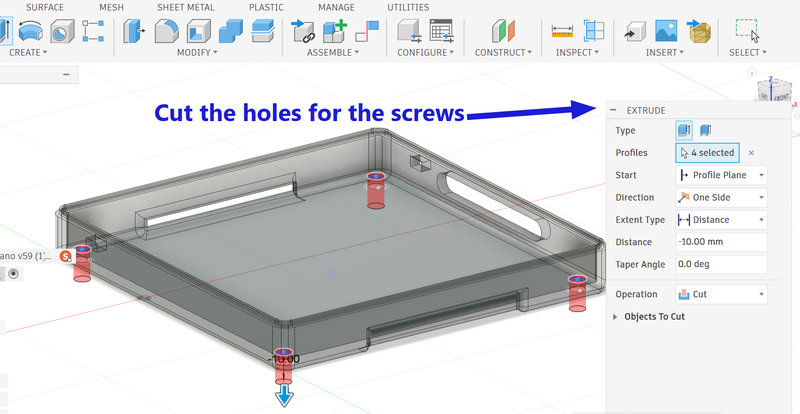Viewport: 800px width, 414px height.
Task: Choose the Thin Extrude type icon
Action: [706, 130]
